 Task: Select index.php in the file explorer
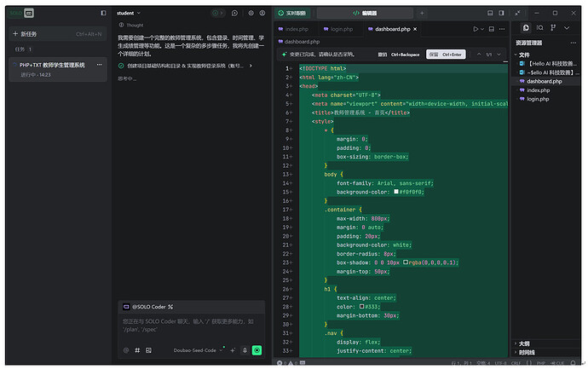click(x=538, y=89)
